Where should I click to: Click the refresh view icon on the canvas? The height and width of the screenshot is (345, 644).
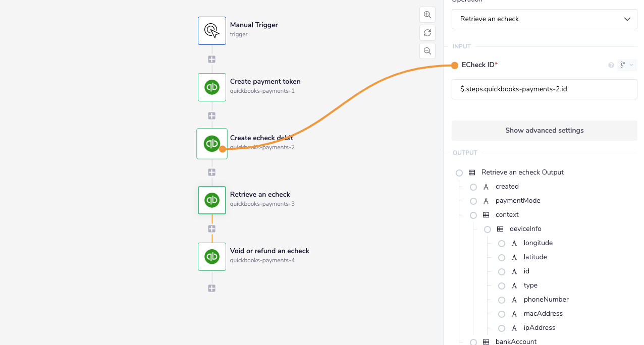point(427,33)
